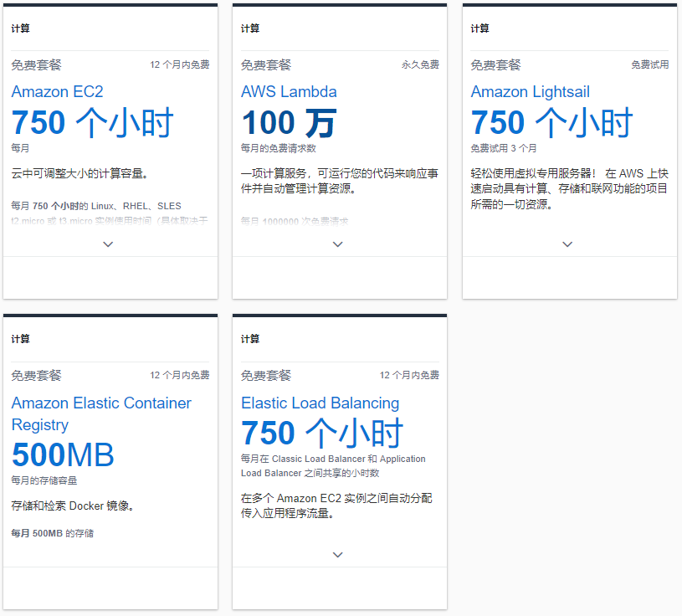
Task: Expand the Amazon EC2 card details chevron
Action: click(108, 244)
